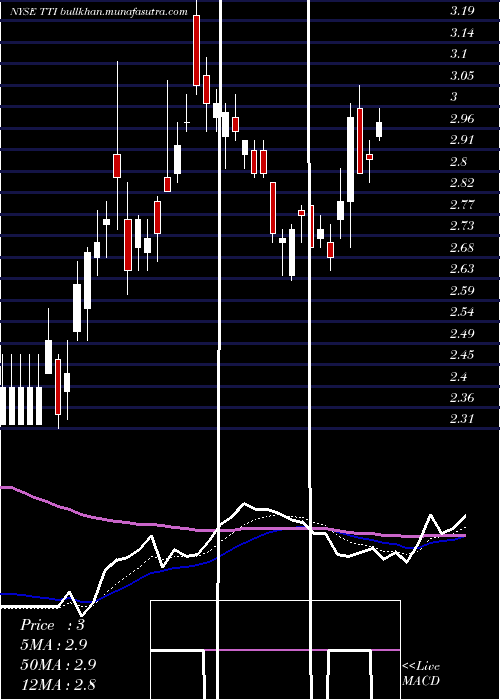This screenshot has height=700, width=500.
Task: Select the 2.31 price axis label
Action: pos(462,419)
